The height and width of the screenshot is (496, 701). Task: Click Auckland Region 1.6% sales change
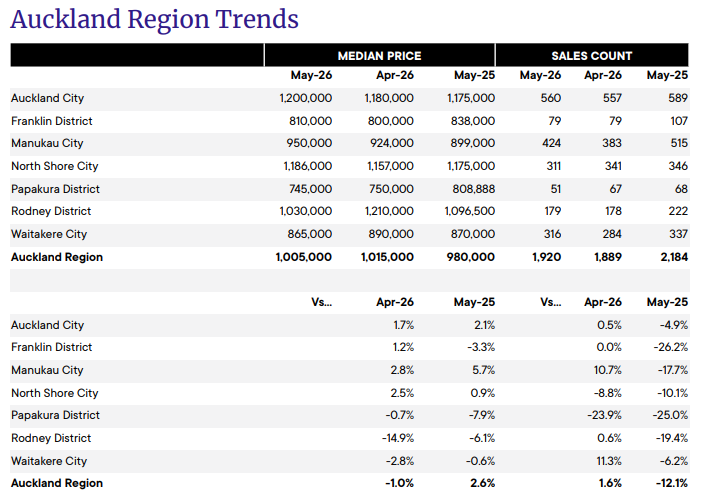pos(610,483)
